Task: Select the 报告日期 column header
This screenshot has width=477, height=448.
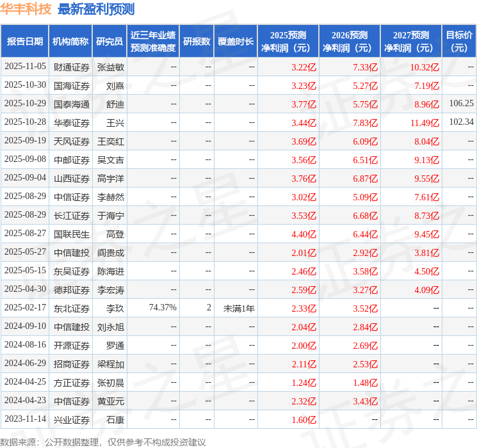Action: [x=24, y=42]
